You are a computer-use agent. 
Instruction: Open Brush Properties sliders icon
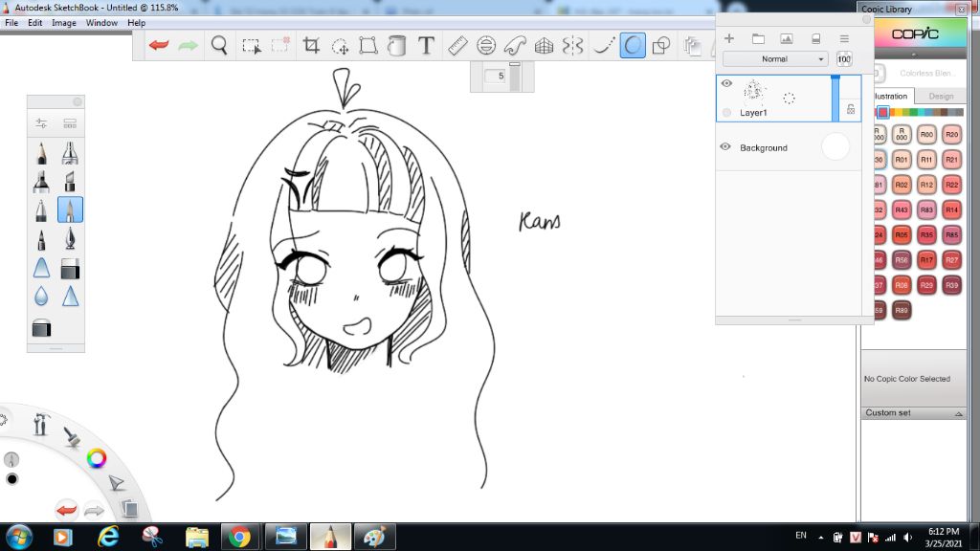[x=41, y=123]
